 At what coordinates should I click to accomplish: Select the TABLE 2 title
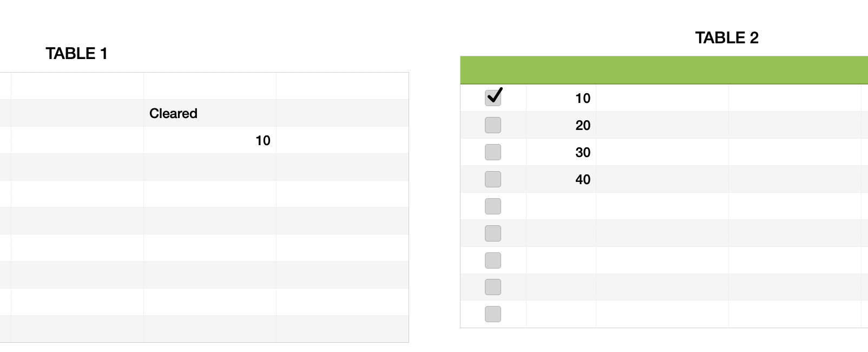[x=727, y=38]
